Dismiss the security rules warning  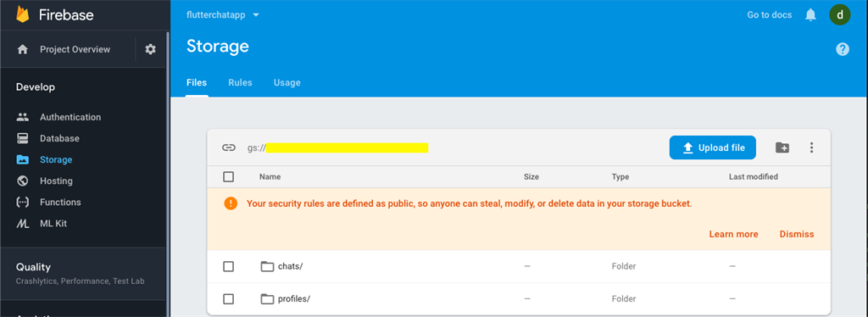[x=797, y=234]
